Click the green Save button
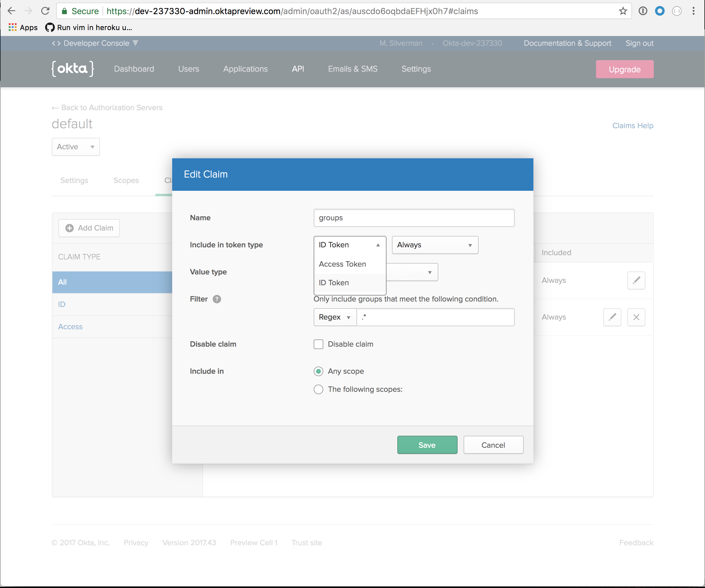The image size is (705, 588). [427, 445]
